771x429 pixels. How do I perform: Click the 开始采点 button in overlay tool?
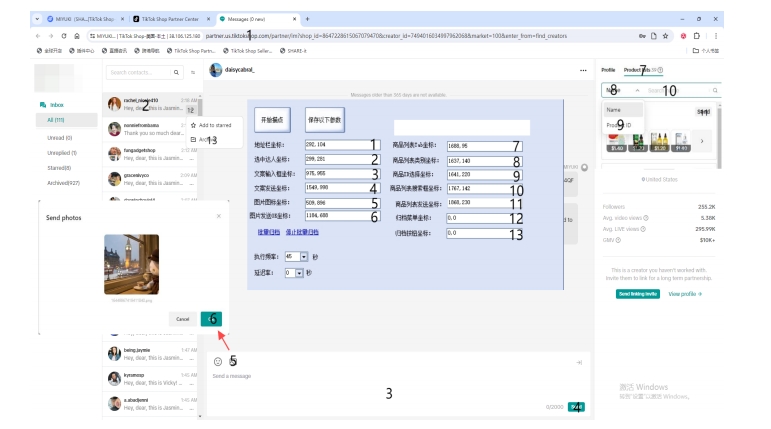pyautogui.click(x=272, y=120)
